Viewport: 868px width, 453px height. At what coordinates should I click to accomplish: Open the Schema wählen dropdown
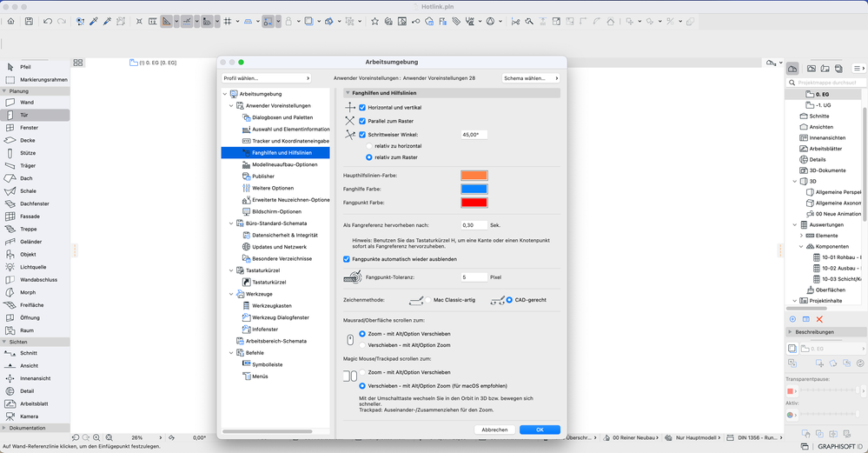pyautogui.click(x=531, y=78)
